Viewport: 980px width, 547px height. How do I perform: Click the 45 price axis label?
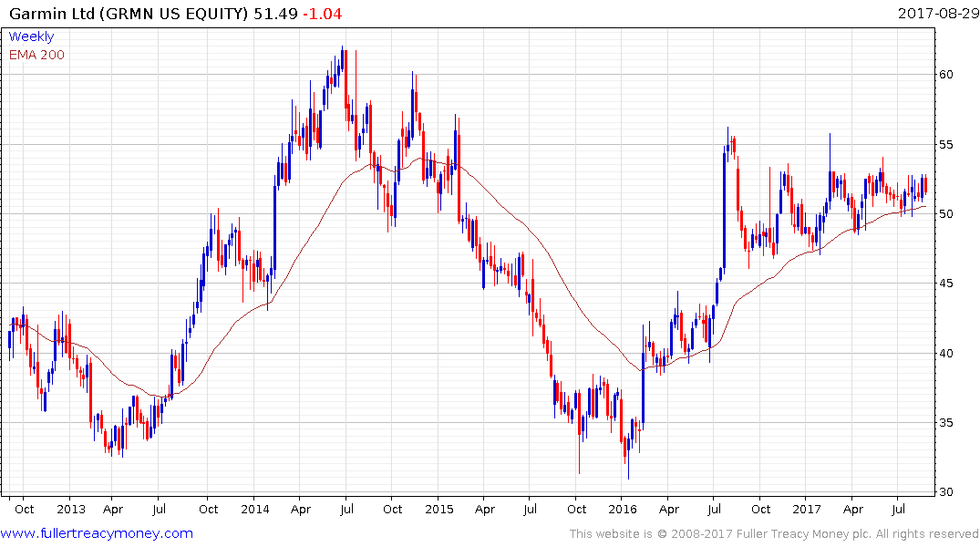tap(946, 284)
